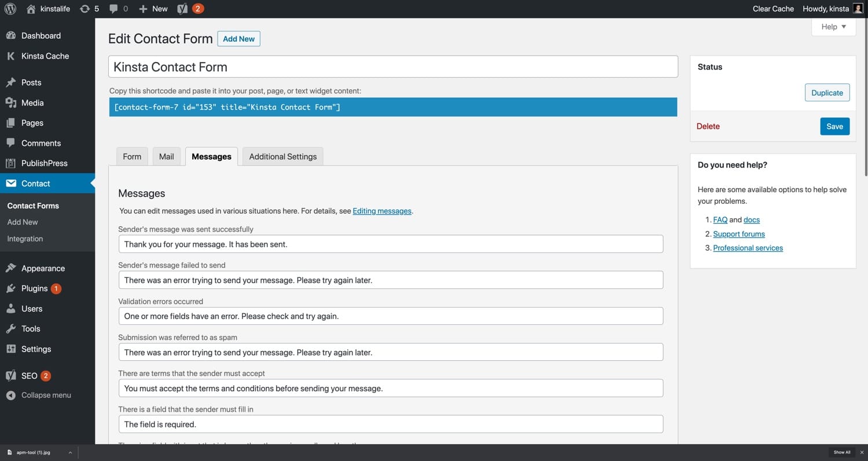Click the Tools sidebar icon
Viewport: 868px width, 461px height.
pos(12,329)
